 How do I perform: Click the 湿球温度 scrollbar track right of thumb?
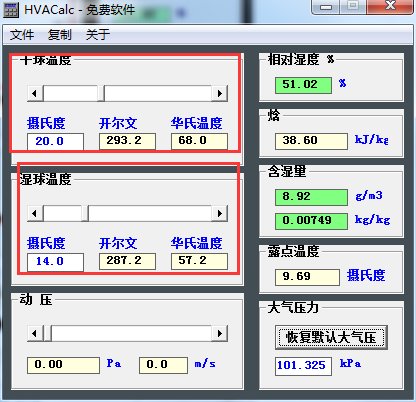click(150, 213)
